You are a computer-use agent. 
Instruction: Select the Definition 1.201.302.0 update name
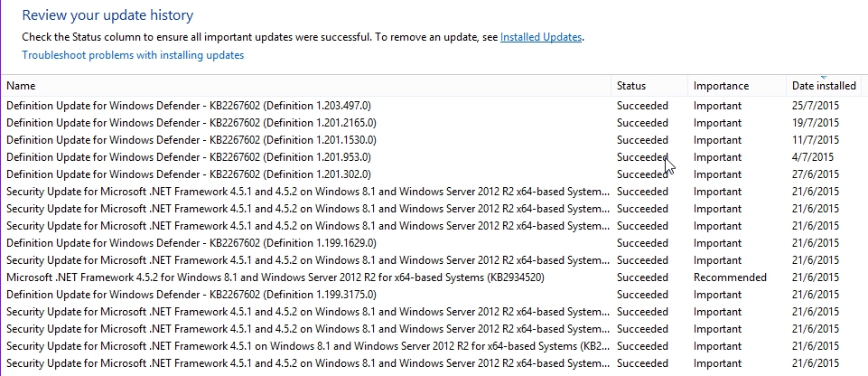(x=189, y=174)
